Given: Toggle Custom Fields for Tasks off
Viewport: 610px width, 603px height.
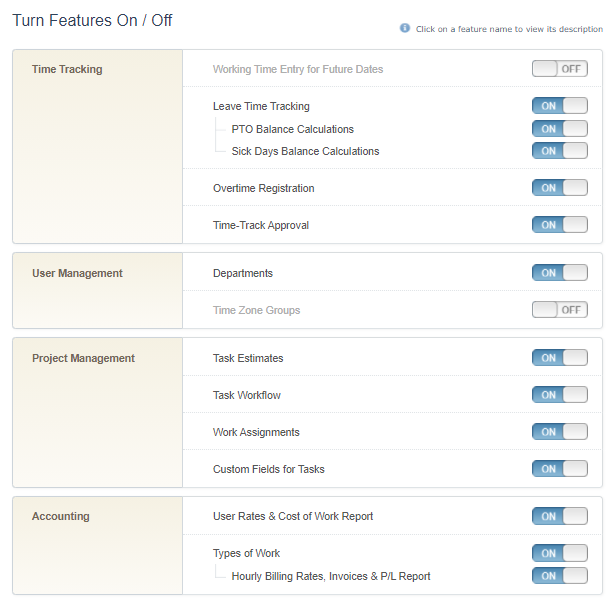Looking at the screenshot, I should click(559, 469).
